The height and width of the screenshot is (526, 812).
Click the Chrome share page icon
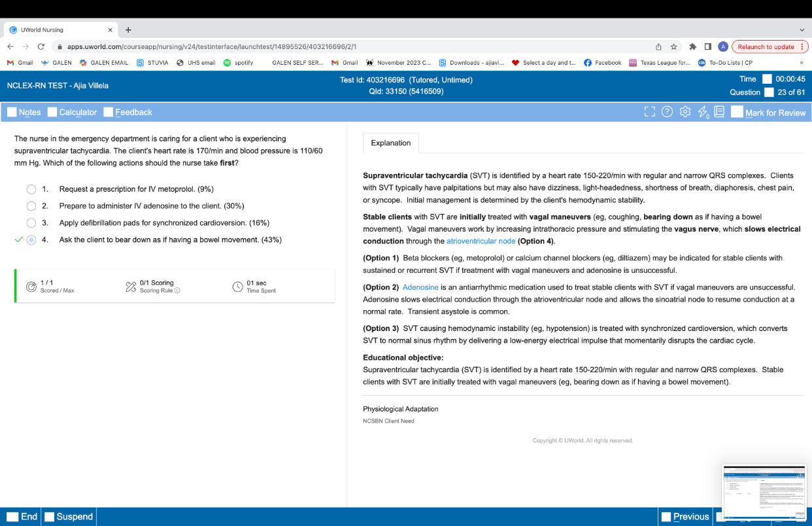click(x=659, y=47)
